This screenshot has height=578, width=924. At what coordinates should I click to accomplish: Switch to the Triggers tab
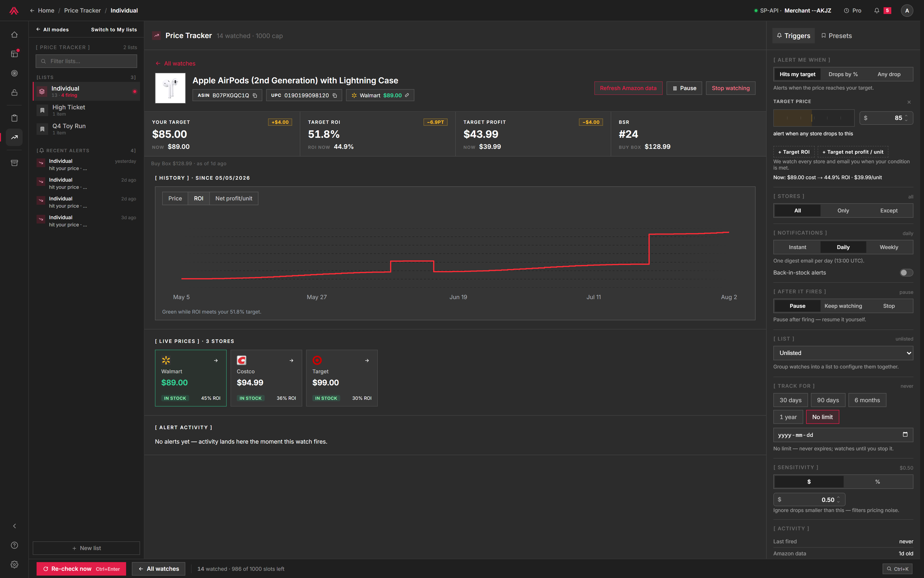[793, 36]
